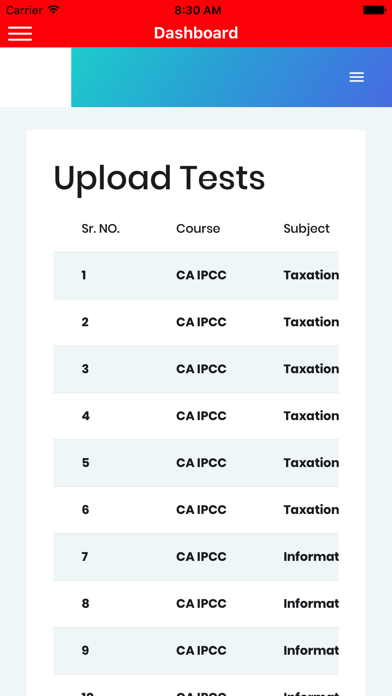Tap the 8:30 AM clock in status bar
392x696 pixels.
(198, 10)
